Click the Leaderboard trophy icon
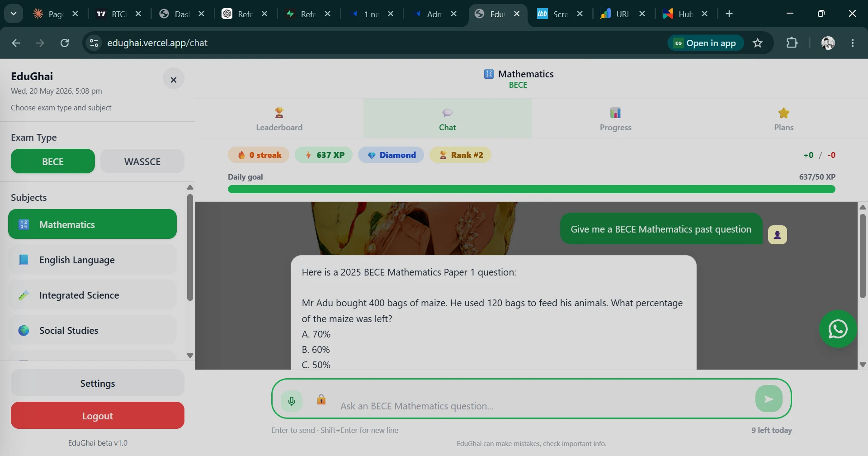Image resolution: width=868 pixels, height=456 pixels. coord(279,113)
